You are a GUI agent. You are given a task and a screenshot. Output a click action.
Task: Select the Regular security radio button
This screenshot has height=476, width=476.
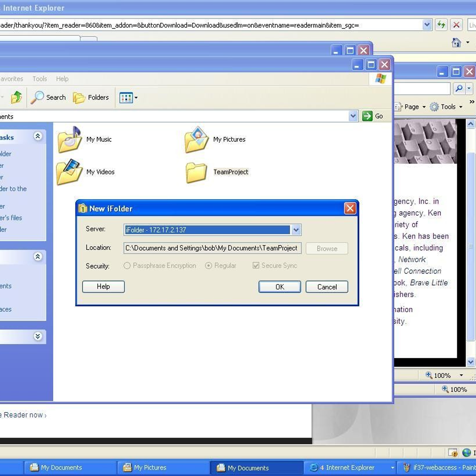click(x=208, y=266)
